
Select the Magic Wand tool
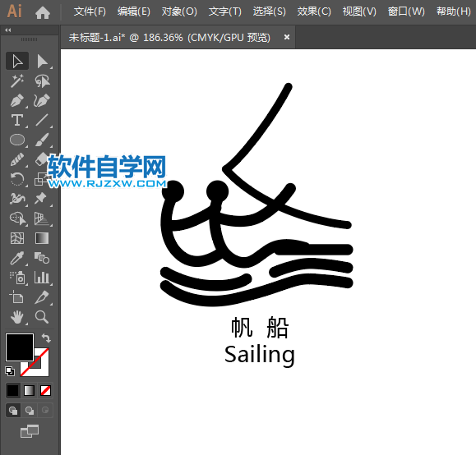[x=17, y=81]
